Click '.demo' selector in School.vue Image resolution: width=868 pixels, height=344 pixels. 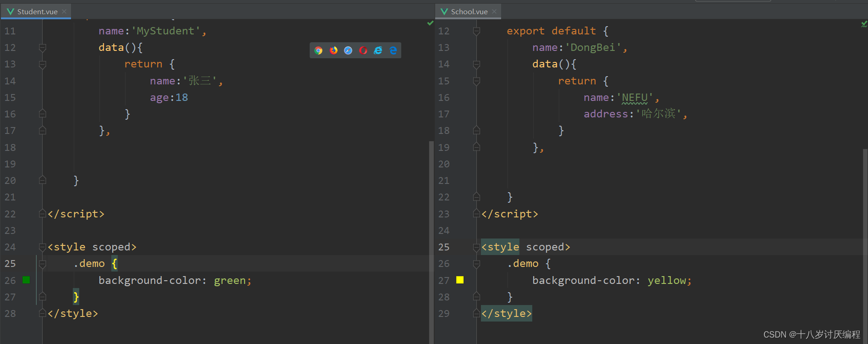click(x=523, y=264)
